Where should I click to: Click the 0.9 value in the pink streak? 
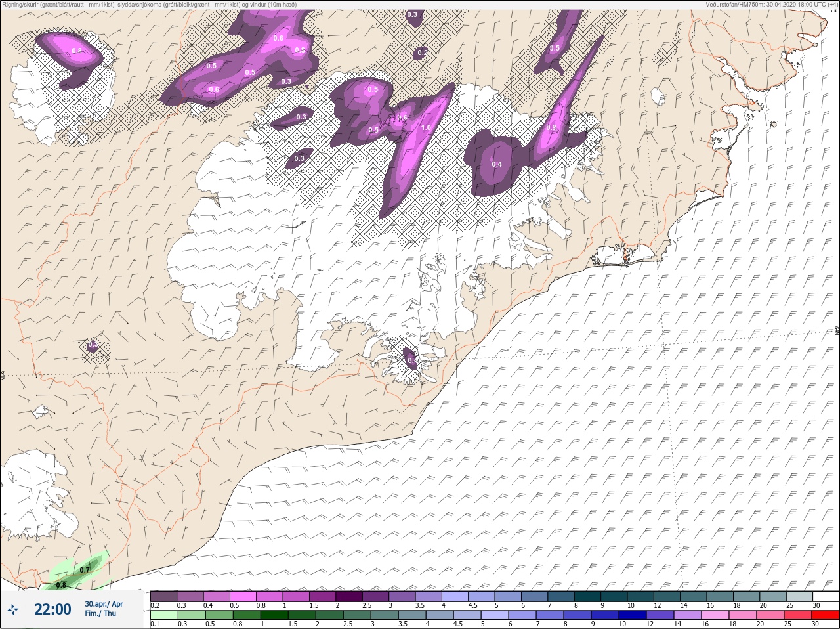(x=551, y=128)
